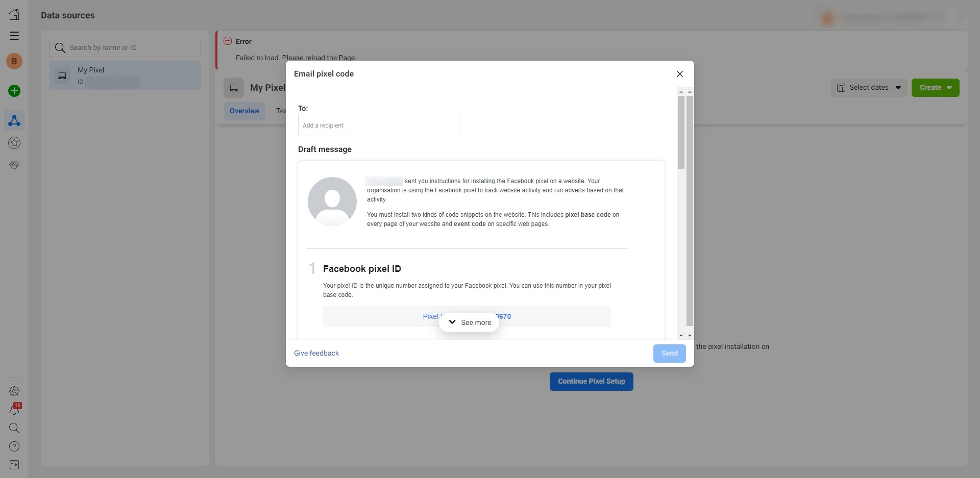This screenshot has width=980, height=478.
Task: Click the Pixel ID value box
Action: pos(467,316)
